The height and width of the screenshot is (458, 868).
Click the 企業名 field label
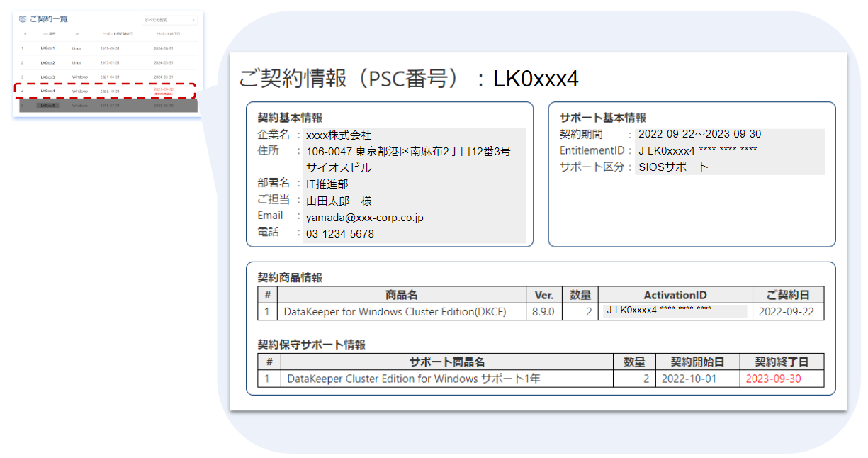coord(273,135)
